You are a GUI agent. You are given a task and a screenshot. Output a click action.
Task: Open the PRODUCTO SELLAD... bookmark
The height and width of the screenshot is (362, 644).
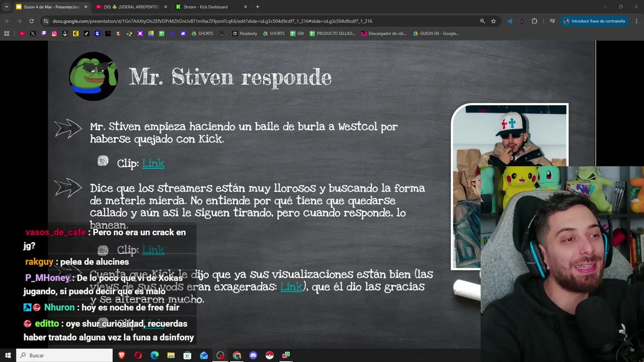pyautogui.click(x=333, y=34)
